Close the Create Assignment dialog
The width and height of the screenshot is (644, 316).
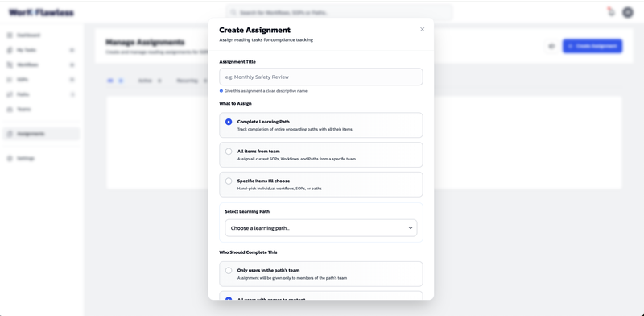click(x=422, y=30)
